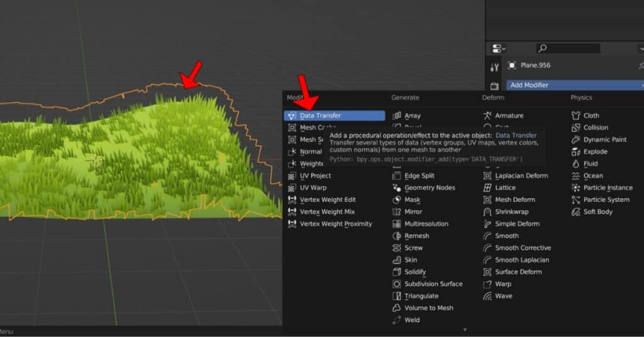This screenshot has height=337, width=644.
Task: Click the Mask modifier icon
Action: coord(397,199)
